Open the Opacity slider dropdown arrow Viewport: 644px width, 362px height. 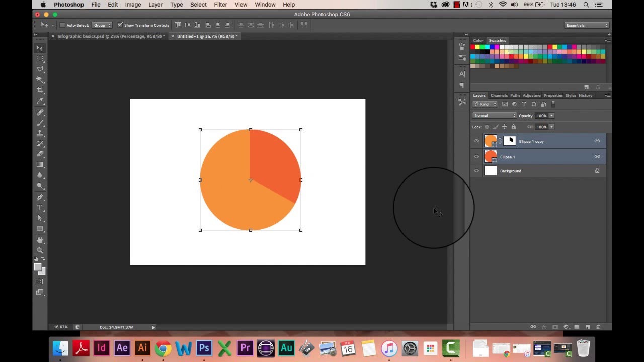[551, 116]
